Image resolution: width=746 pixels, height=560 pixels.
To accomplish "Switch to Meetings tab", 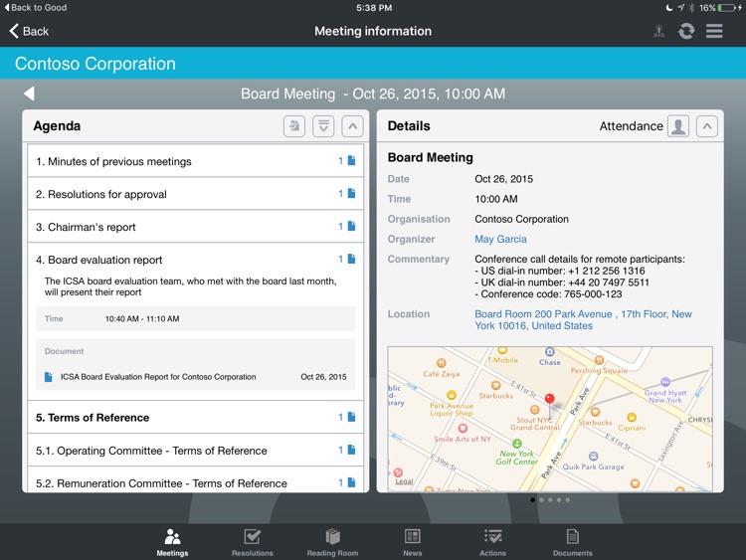I will (x=172, y=542).
